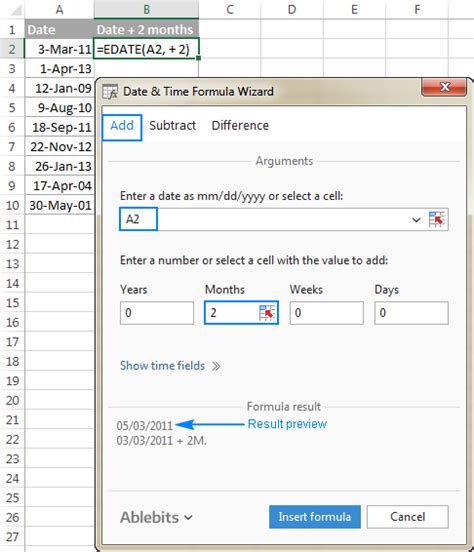Select cell A6 with 18-Sep-11

tap(60, 127)
